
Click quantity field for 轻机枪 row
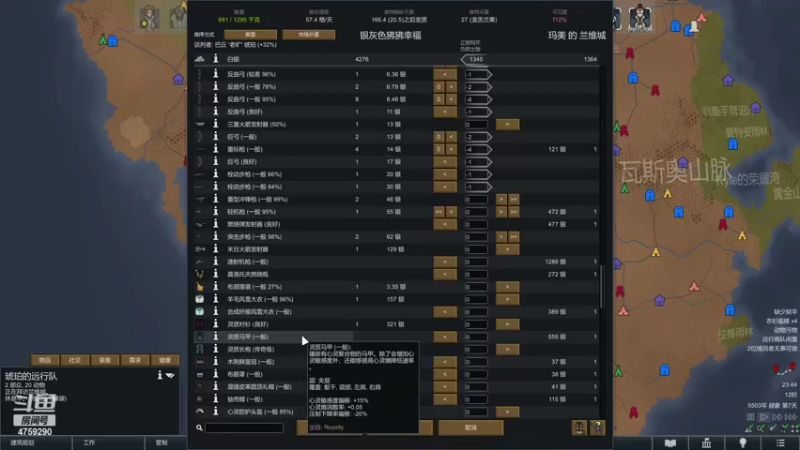tap(476, 212)
